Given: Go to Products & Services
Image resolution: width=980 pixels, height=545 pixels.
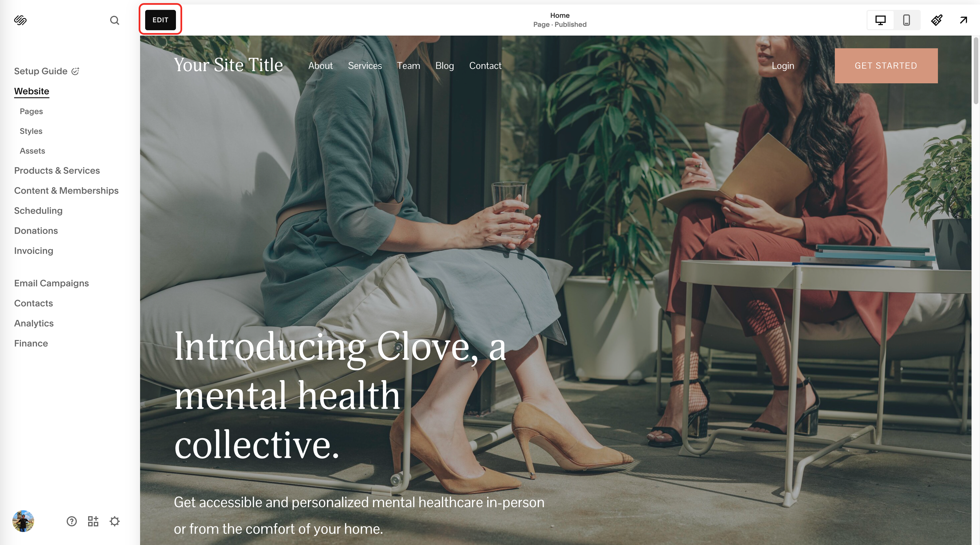Looking at the screenshot, I should [x=57, y=171].
